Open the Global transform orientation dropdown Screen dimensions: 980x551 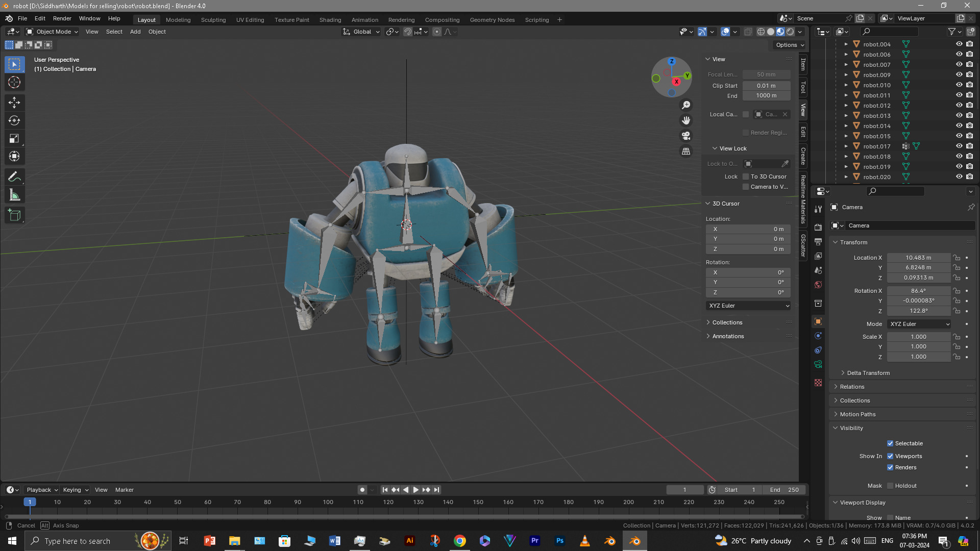point(361,32)
